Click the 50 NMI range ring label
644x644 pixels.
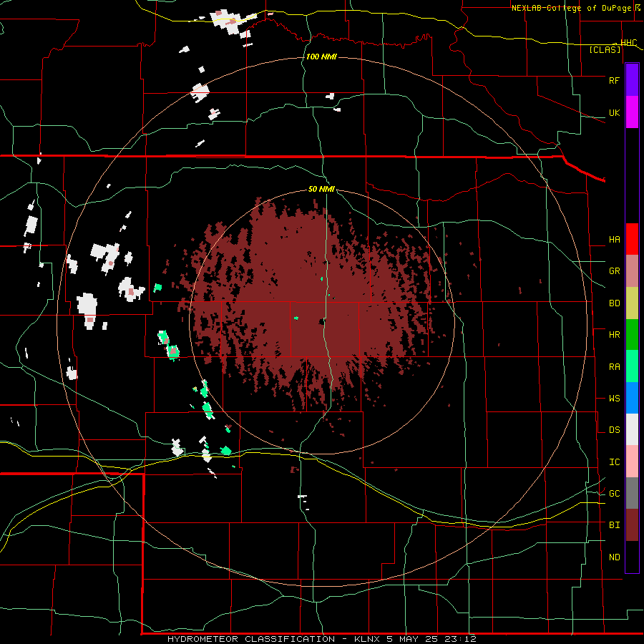click(321, 189)
